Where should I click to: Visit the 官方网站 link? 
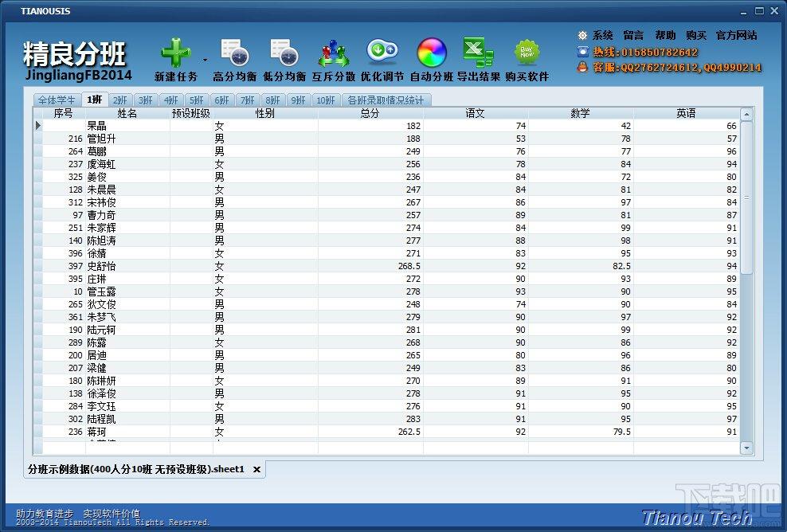(736, 36)
